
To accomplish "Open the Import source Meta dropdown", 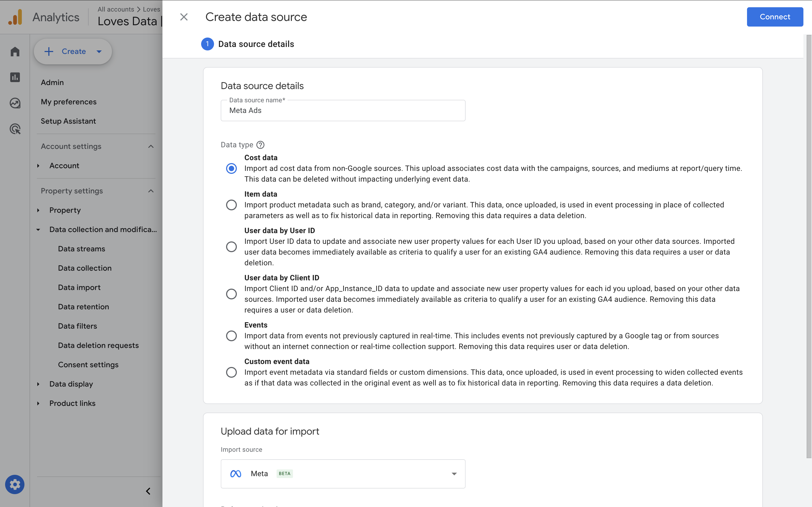I will point(343,473).
